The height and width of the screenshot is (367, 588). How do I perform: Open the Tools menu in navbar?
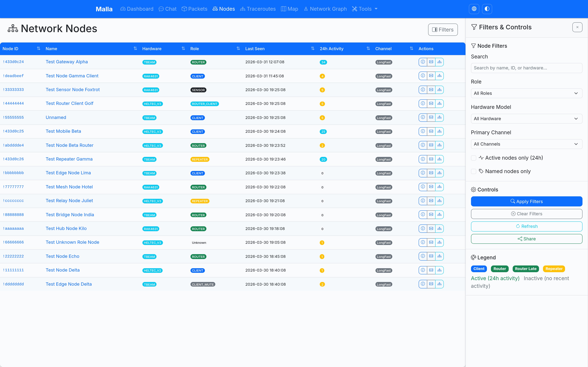pyautogui.click(x=365, y=9)
